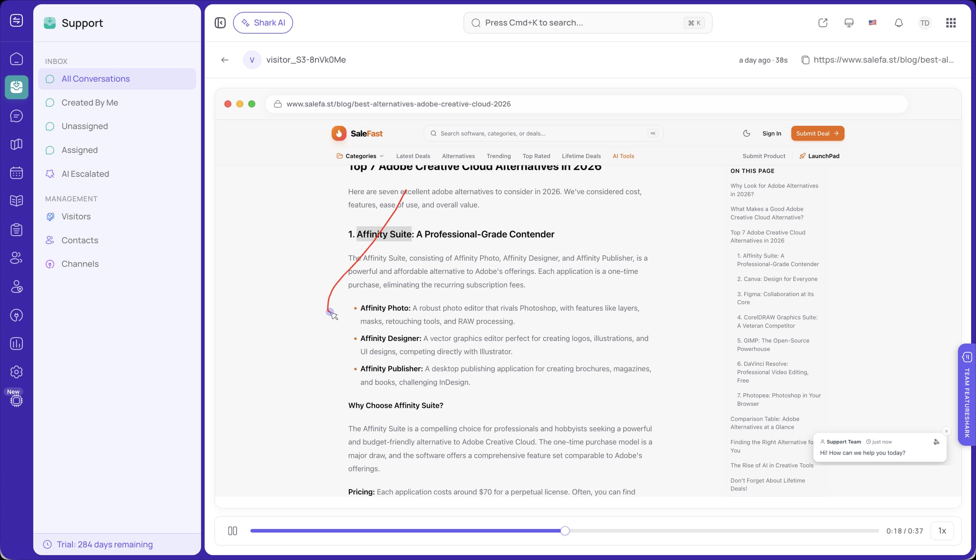Click the visitor V avatar
Screen dimensions: 976x560
coord(252,60)
